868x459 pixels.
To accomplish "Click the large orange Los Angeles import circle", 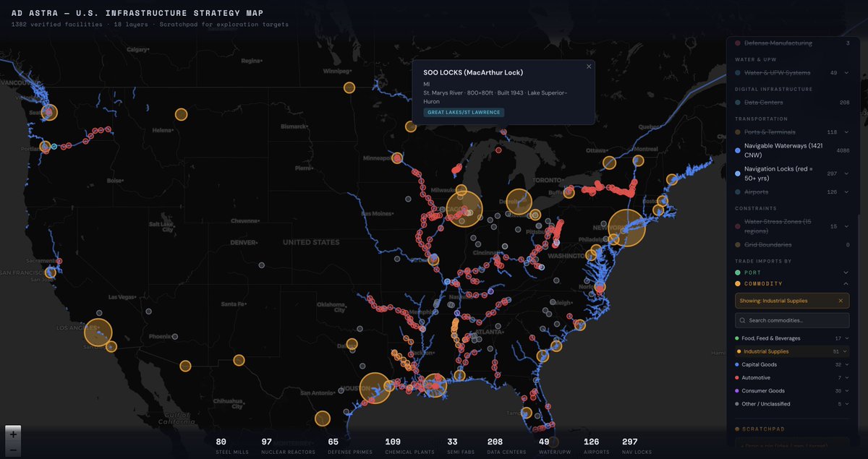I will [98, 332].
